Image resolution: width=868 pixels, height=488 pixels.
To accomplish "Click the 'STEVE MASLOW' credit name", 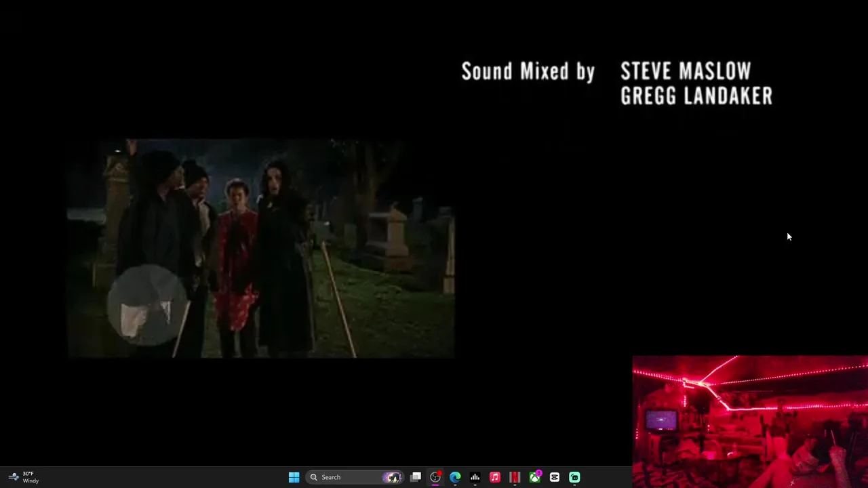I will point(686,71).
